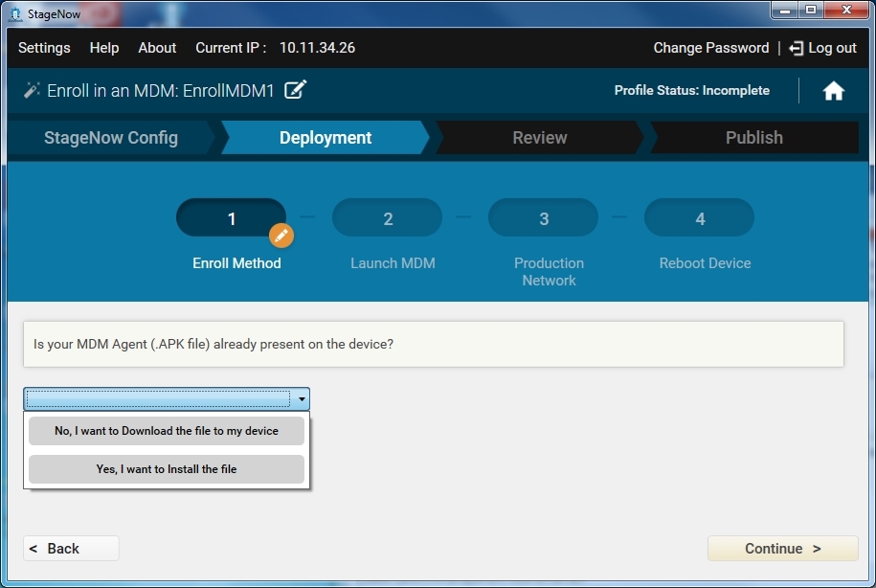The width and height of the screenshot is (876, 588).
Task: Switch to the StageNow Config tab
Action: 111,138
